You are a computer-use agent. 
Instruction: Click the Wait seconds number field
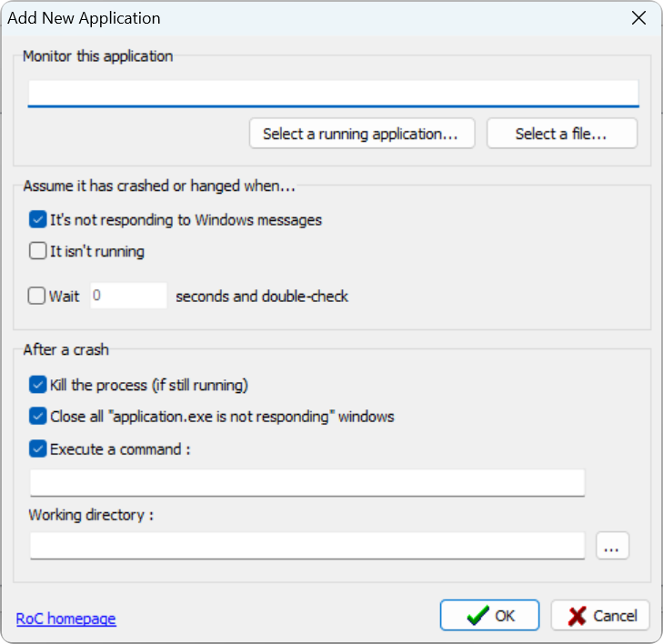[x=128, y=296]
